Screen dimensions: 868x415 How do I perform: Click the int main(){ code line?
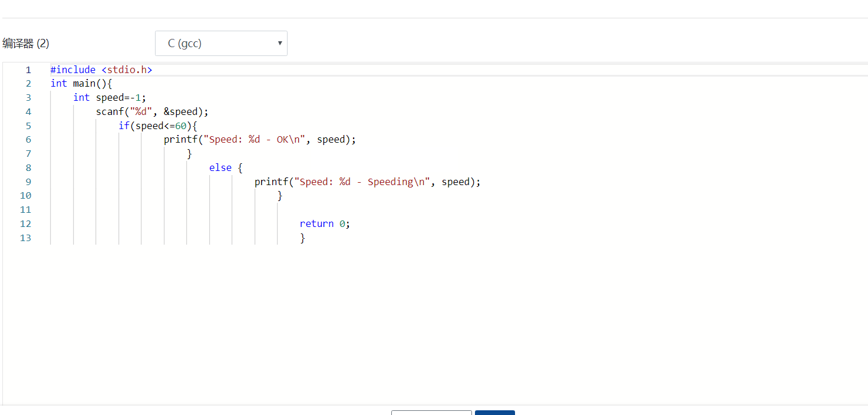tap(81, 84)
